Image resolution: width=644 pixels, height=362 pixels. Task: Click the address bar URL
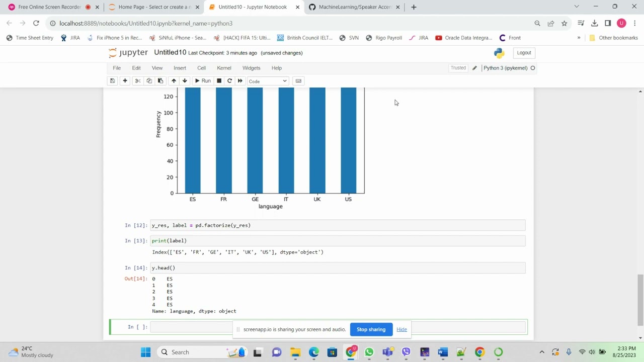[x=145, y=23]
